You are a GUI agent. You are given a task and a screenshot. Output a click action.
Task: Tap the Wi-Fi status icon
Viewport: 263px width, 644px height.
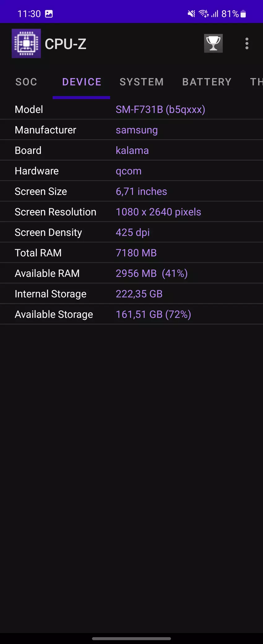(203, 14)
